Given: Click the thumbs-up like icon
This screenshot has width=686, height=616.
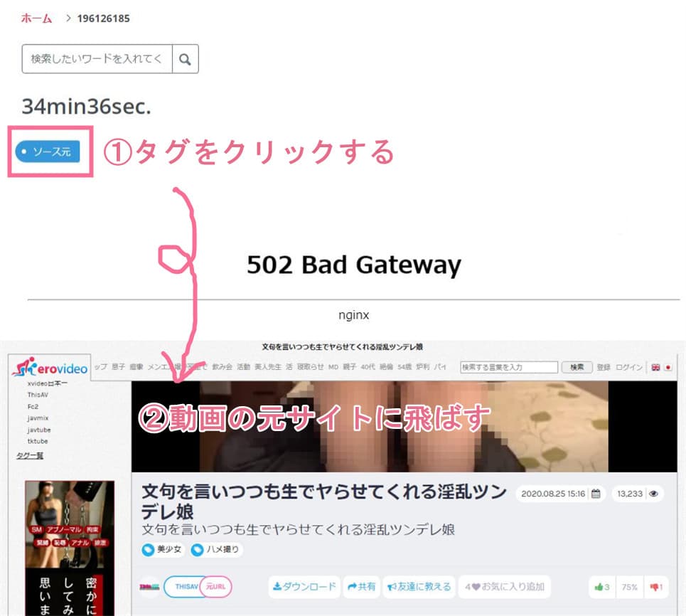Looking at the screenshot, I should tap(599, 587).
